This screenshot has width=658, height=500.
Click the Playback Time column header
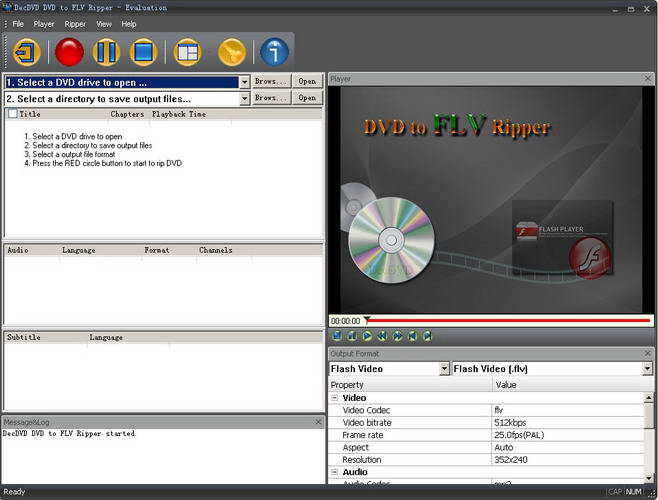(x=190, y=114)
